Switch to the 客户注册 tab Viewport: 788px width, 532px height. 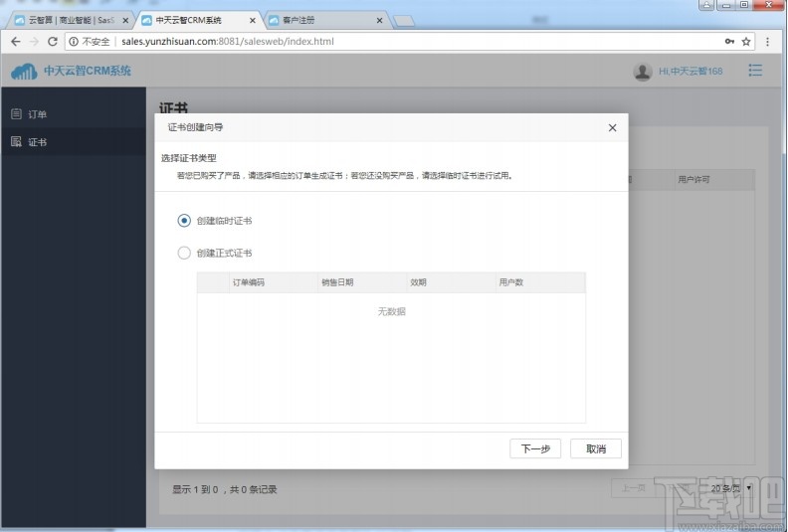pos(325,20)
